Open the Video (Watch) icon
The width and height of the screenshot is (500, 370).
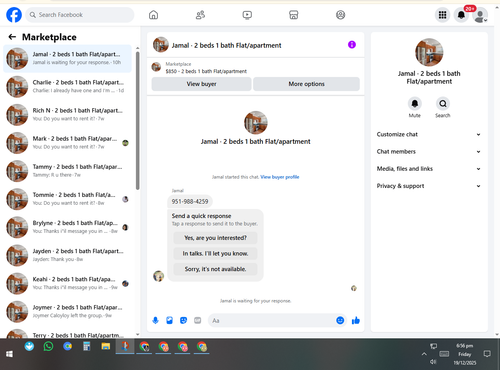[247, 15]
